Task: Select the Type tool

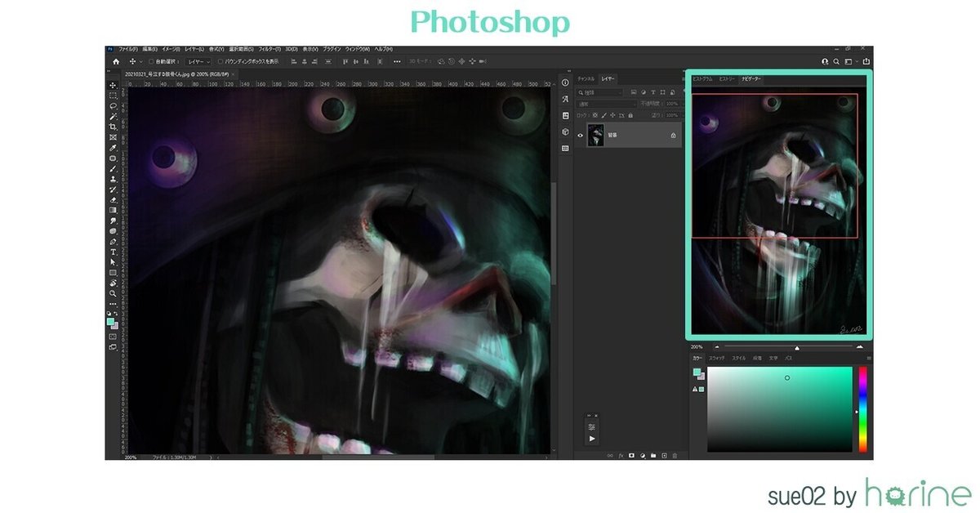Action: click(113, 252)
